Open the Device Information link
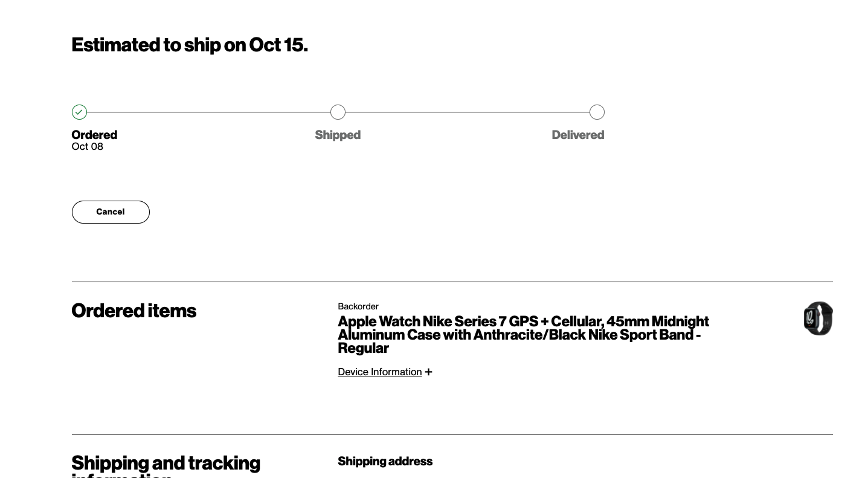This screenshot has width=868, height=478. [379, 372]
